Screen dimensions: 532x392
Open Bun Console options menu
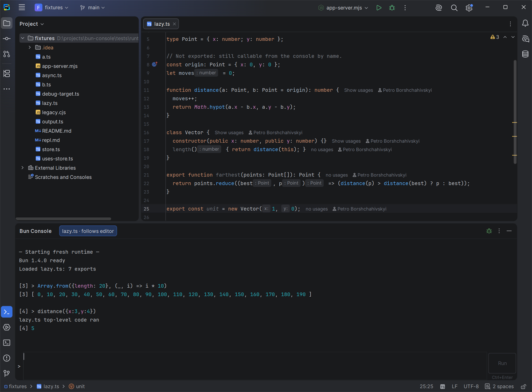[499, 231]
